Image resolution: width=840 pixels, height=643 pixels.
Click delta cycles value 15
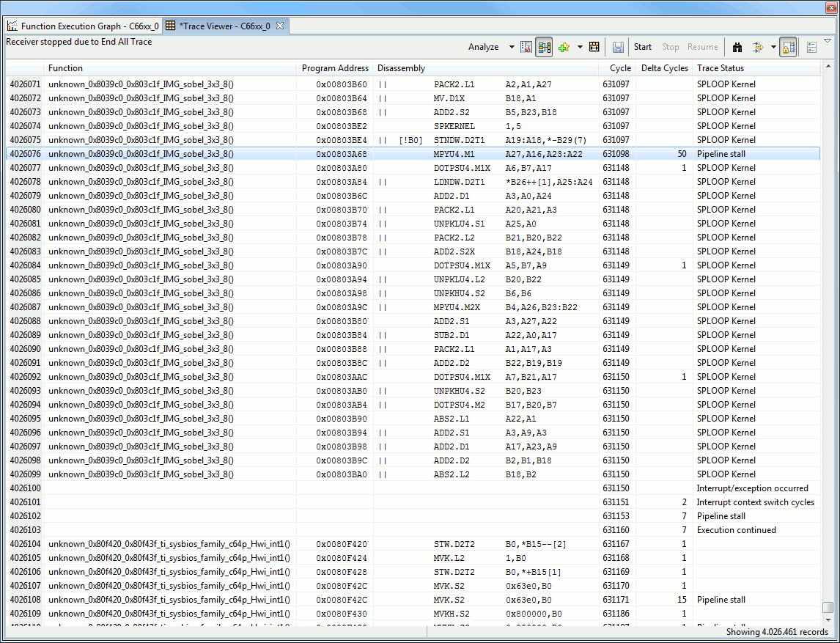[x=682, y=600]
